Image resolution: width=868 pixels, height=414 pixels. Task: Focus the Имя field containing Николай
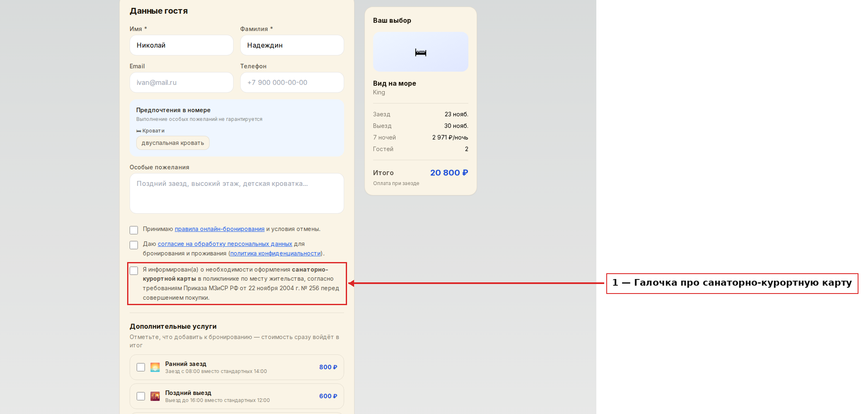[x=181, y=45]
